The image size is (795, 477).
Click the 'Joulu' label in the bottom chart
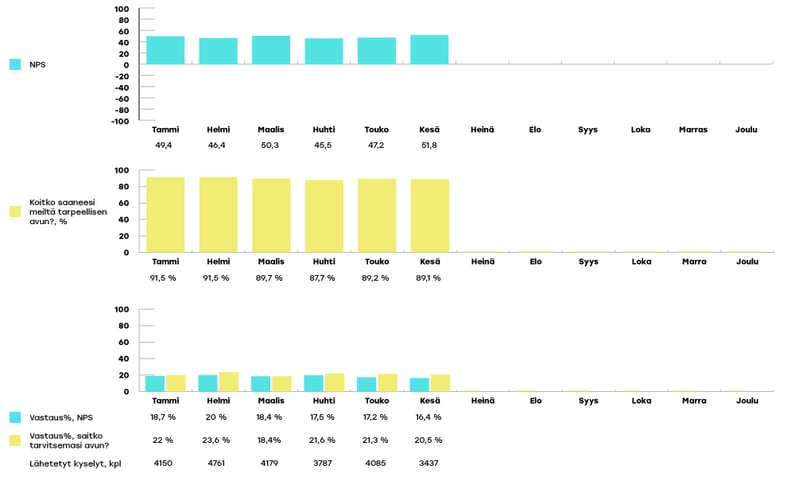tap(746, 401)
